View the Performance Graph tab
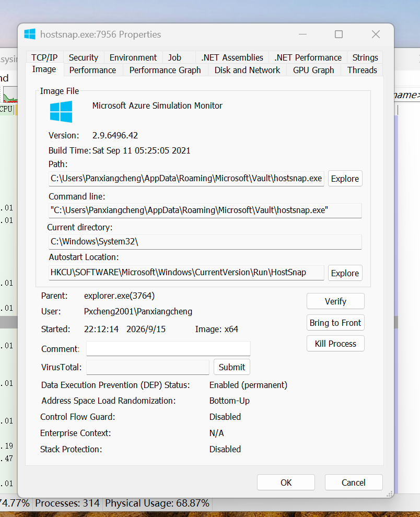The width and height of the screenshot is (420, 517). [165, 70]
